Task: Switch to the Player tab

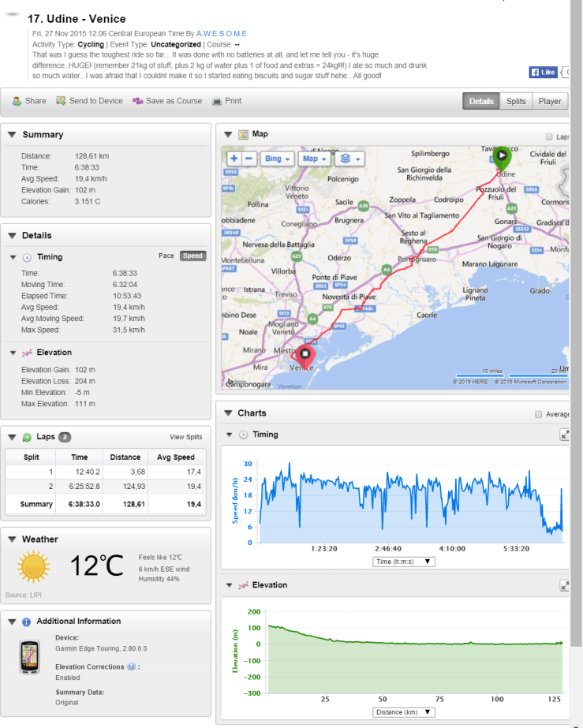Action: click(x=550, y=101)
